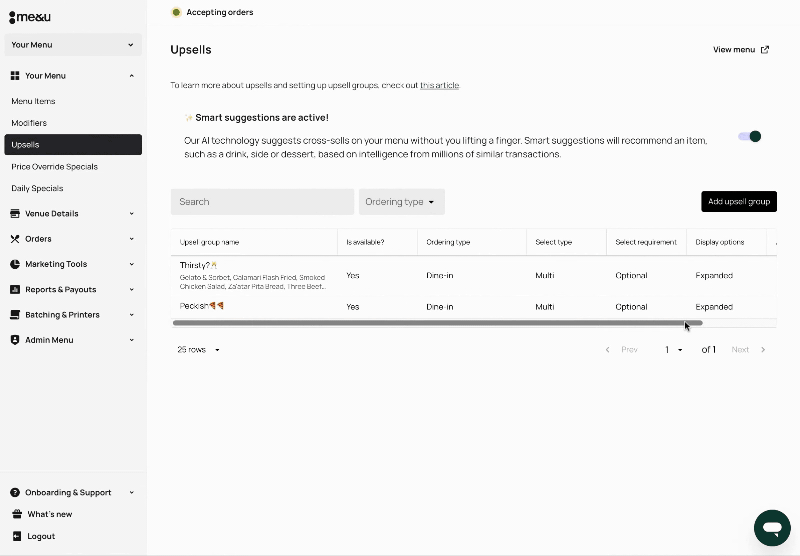Open Price Override Specials page
800x556 pixels.
55,166
